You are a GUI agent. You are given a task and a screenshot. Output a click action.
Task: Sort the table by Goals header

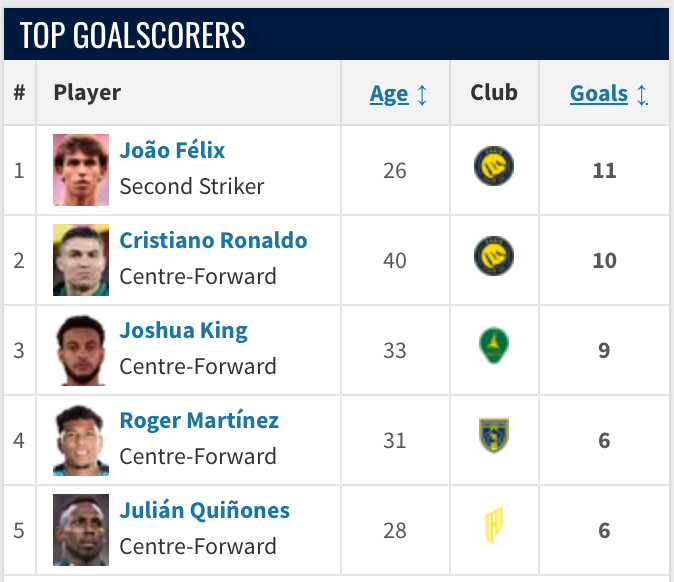click(598, 94)
